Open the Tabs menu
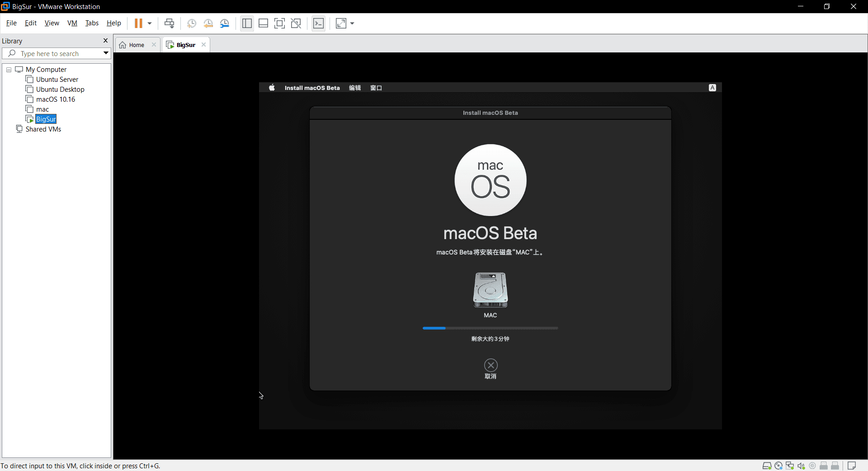The width and height of the screenshot is (868, 471). [92, 23]
